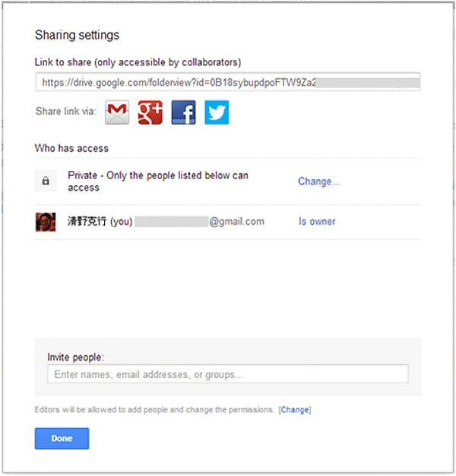Screen dimensions: 456x476
Task: Click the "Share link via:" label
Action: 66,112
